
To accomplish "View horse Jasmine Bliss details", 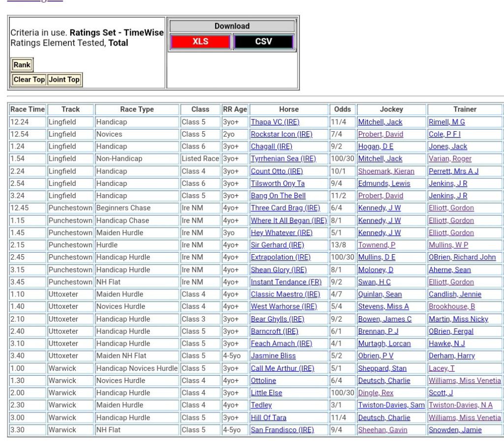I will (273, 356).
